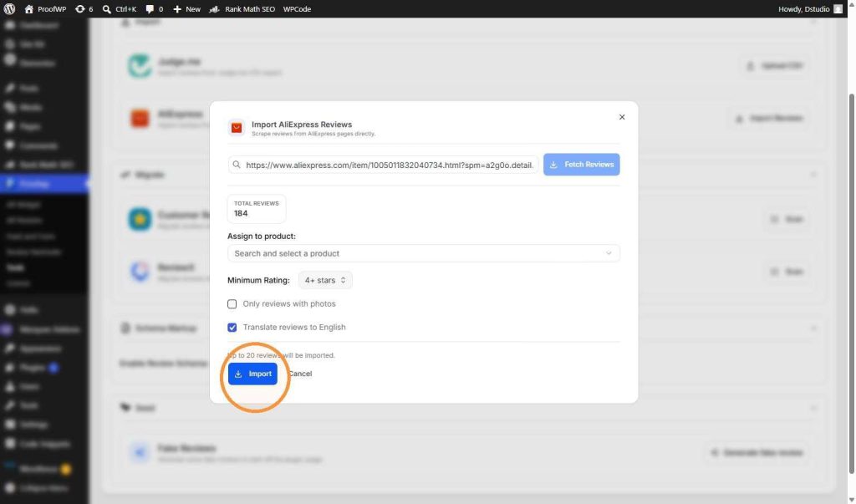Expand the product selector chevron

coord(609,253)
